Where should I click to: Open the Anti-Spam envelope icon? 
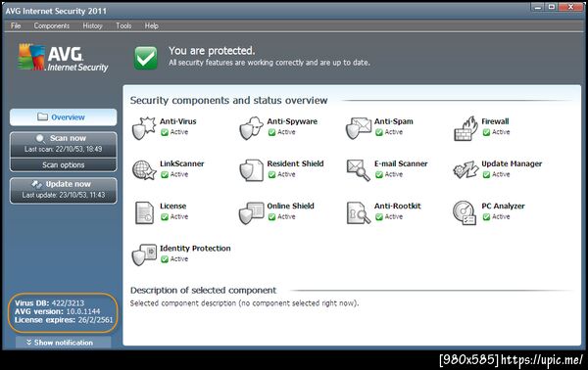(358, 128)
